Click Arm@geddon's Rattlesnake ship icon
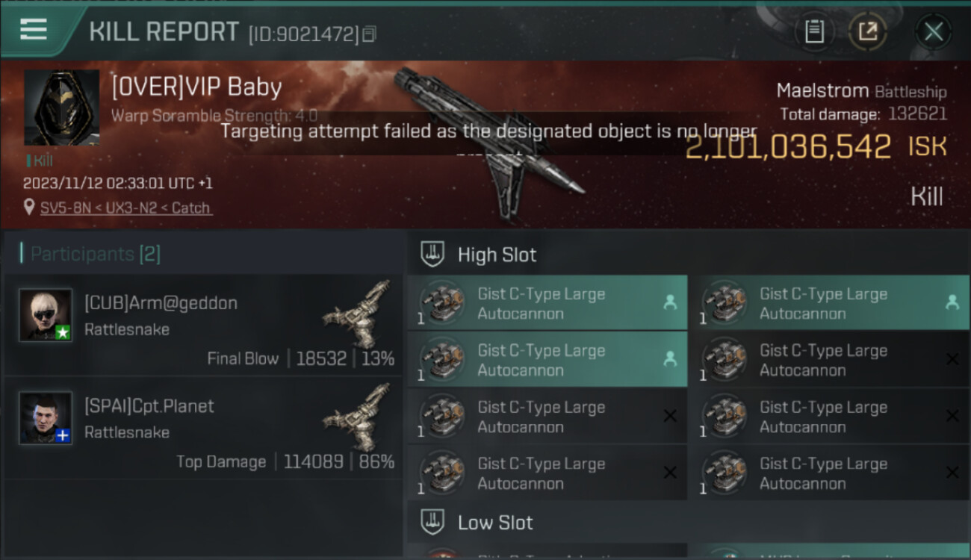 pyautogui.click(x=359, y=314)
